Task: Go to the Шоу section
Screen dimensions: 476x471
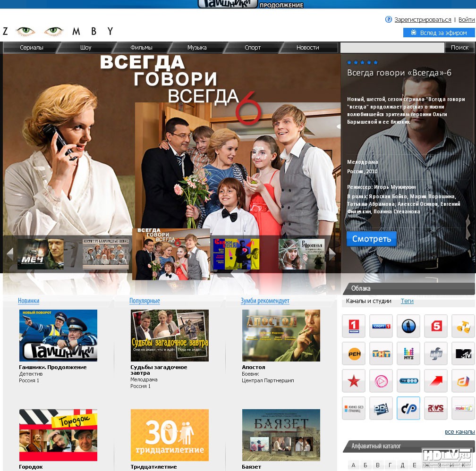Action: pos(85,47)
